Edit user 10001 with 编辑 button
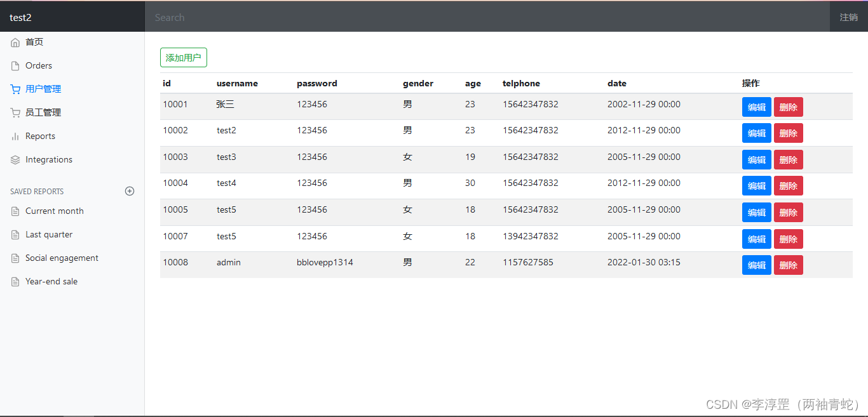Screen dimensions: 868x417 click(x=757, y=107)
